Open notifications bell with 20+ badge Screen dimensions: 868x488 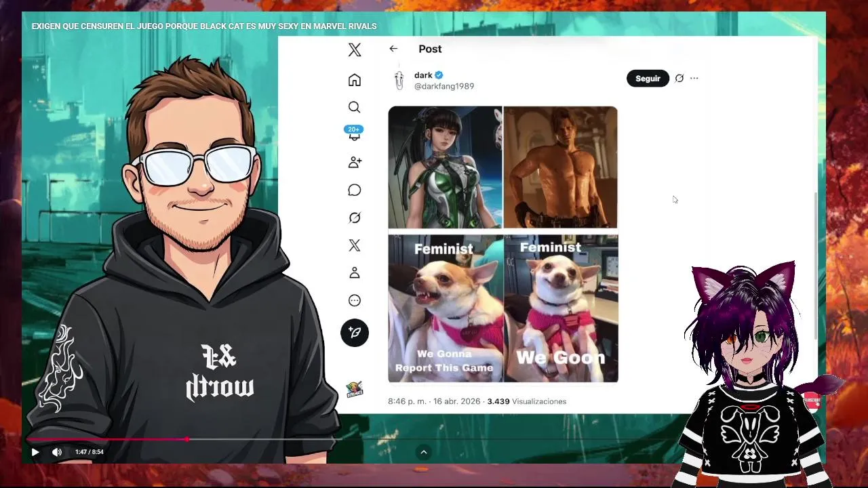click(354, 134)
